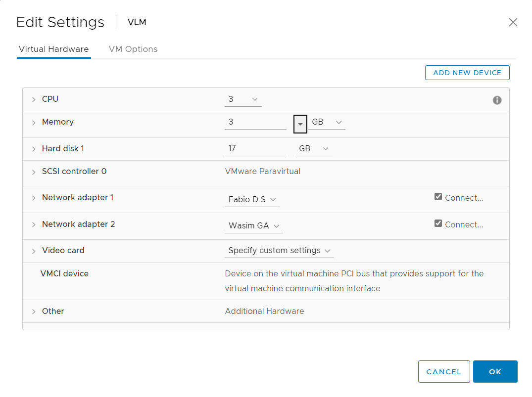This screenshot has width=532, height=397.
Task: Close the Edit Settings dialog
Action: click(513, 22)
